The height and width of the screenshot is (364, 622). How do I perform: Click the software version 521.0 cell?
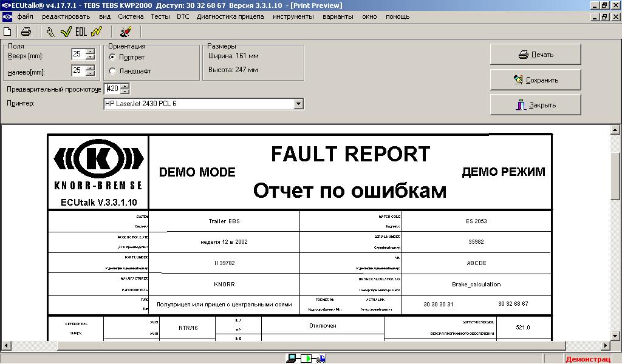click(x=523, y=328)
